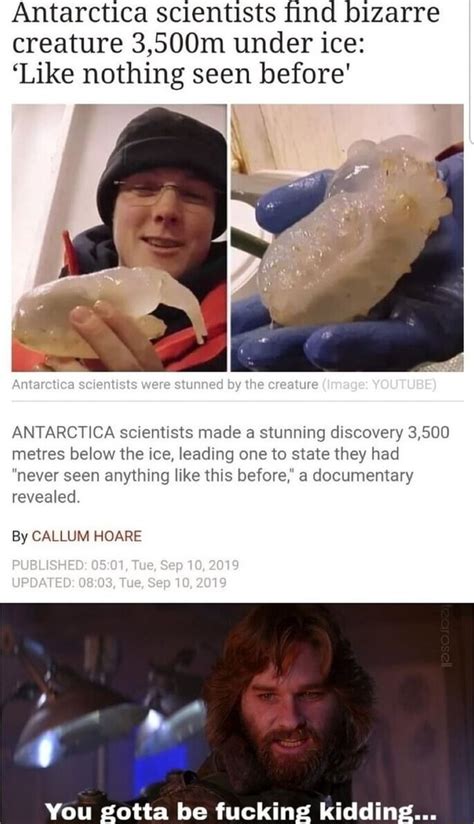Select caption 'scientists were stunned by the creature'
This screenshot has height=824, width=474.
coord(198,385)
